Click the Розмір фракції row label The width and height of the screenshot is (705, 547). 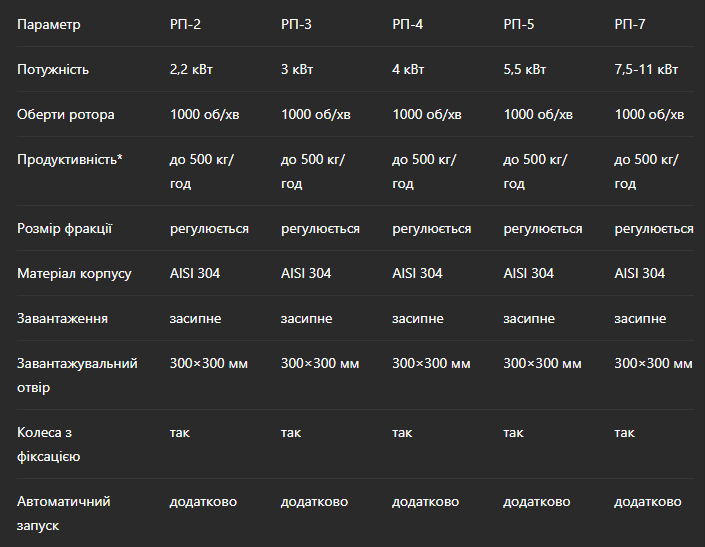tap(64, 229)
